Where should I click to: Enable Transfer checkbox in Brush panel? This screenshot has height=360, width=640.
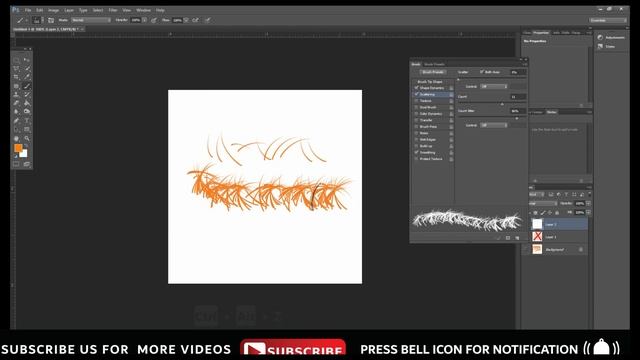point(416,120)
